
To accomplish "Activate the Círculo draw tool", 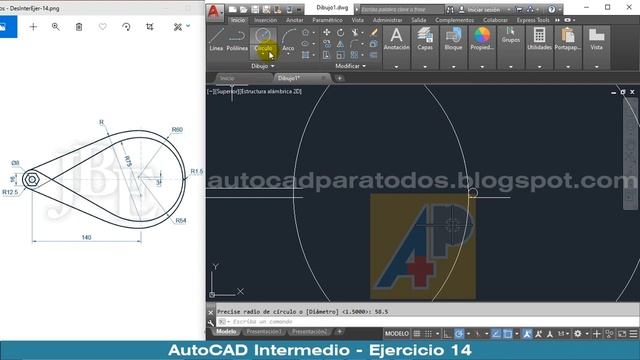I will click(263, 40).
